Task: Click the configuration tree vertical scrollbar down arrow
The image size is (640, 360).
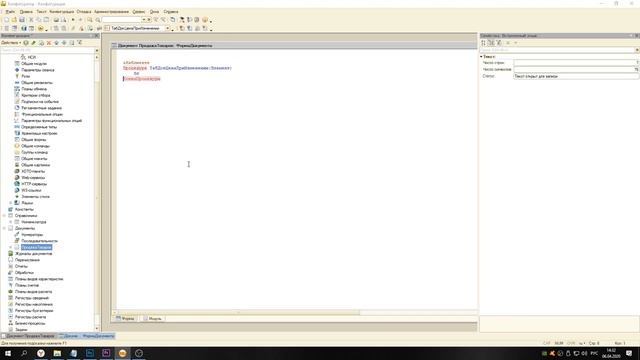Action: coord(97,328)
